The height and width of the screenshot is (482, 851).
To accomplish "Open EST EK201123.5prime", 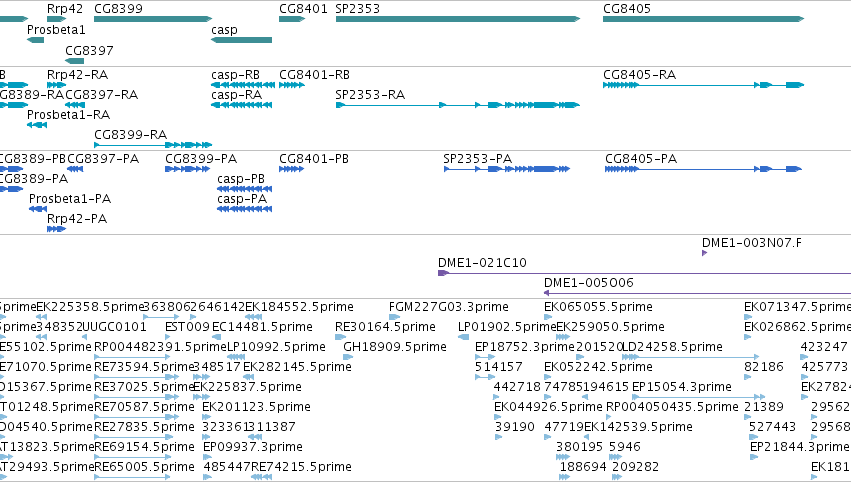I will (x=256, y=408).
